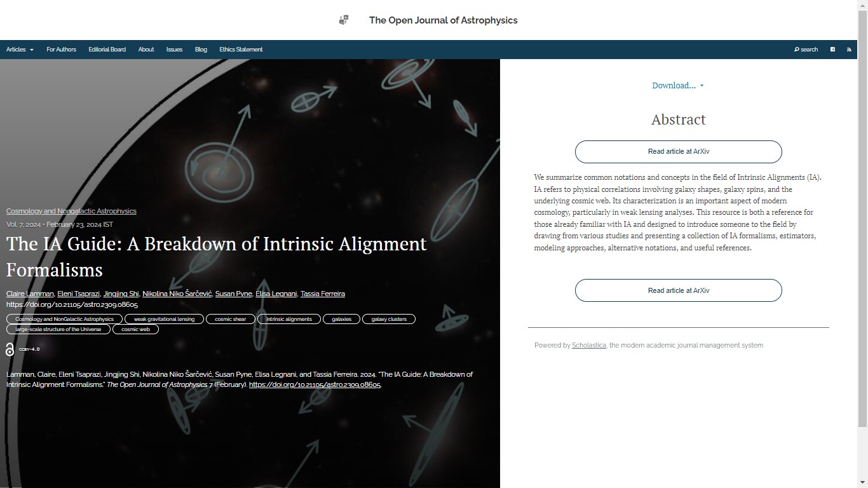Open author Claire Lamman's link
868x488 pixels.
30,294
